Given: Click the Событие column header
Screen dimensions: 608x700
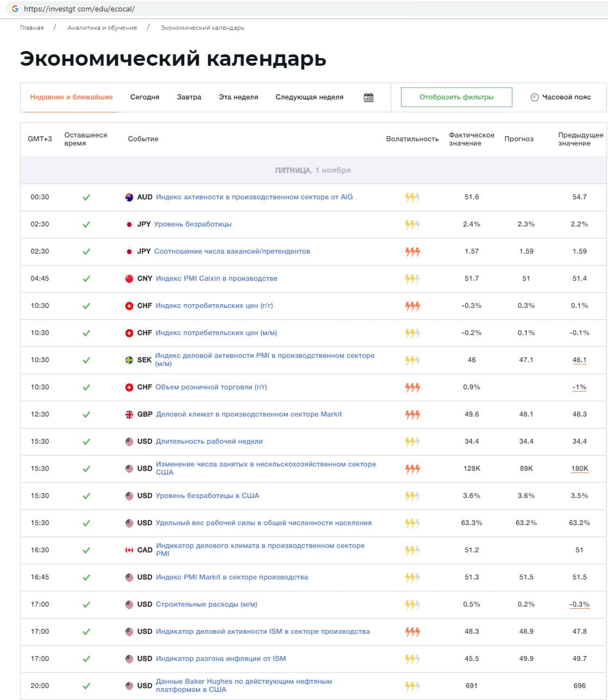Looking at the screenshot, I should [143, 139].
